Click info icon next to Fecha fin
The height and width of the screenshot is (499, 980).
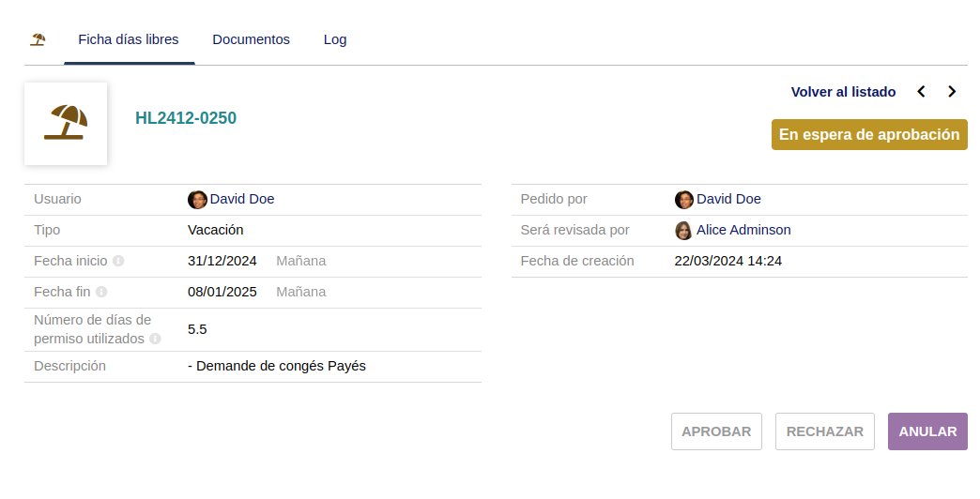[101, 292]
